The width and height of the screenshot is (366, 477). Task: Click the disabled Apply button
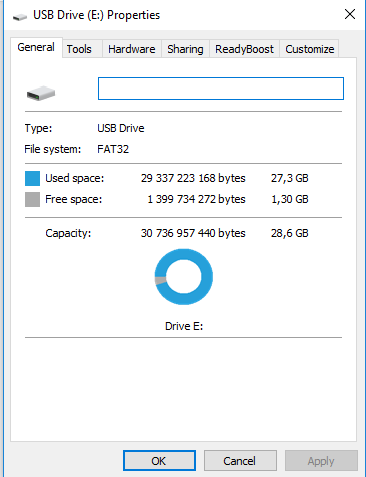pos(321,461)
